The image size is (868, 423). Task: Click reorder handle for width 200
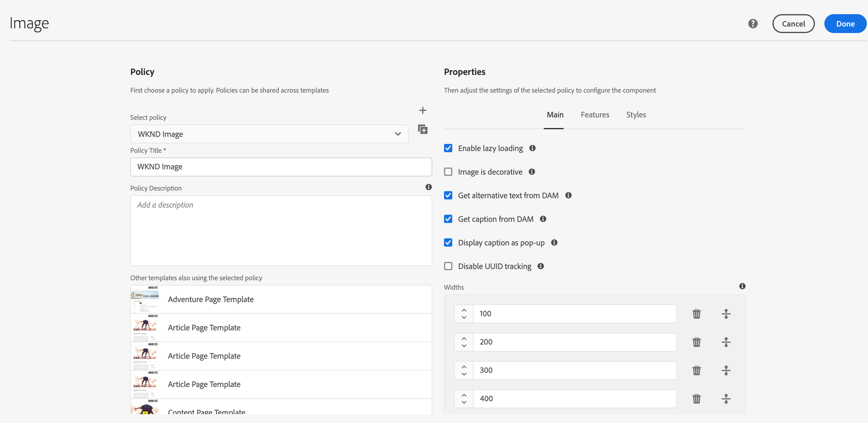[726, 342]
